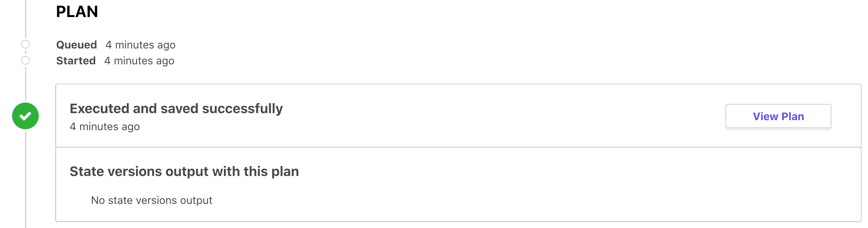The image size is (868, 228).
Task: Click the Started "4 minutes ago" timestamp
Action: [139, 61]
